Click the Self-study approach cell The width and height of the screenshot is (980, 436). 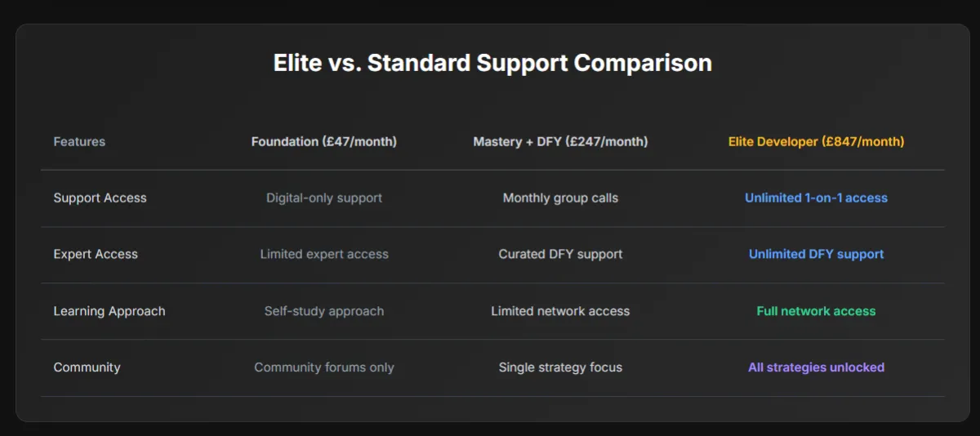click(324, 311)
